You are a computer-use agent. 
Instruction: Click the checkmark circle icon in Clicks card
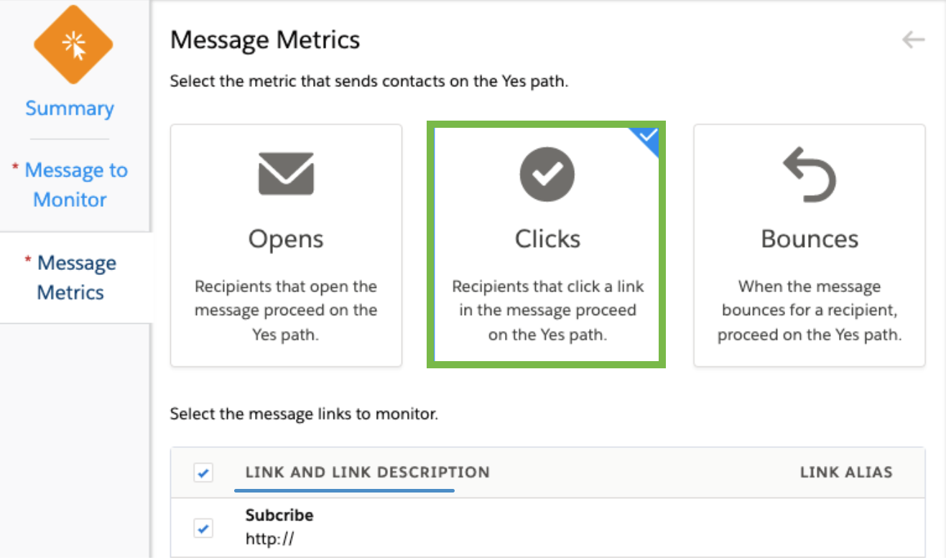tap(547, 174)
